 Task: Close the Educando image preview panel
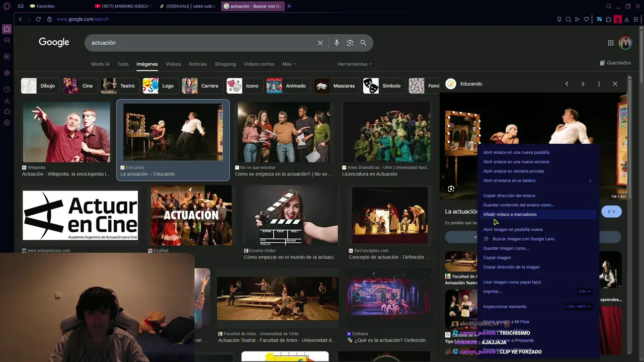[615, 84]
